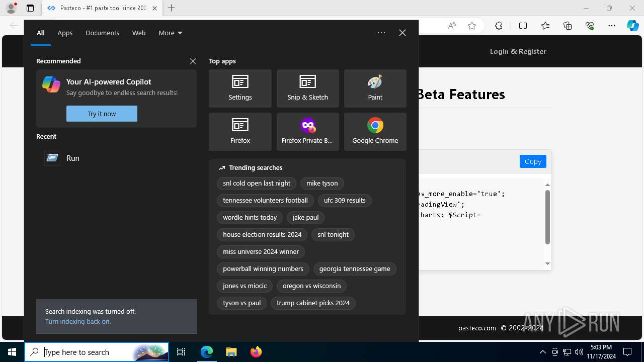Select 'jake paul' trending chip
644x362 pixels.
pos(305,218)
